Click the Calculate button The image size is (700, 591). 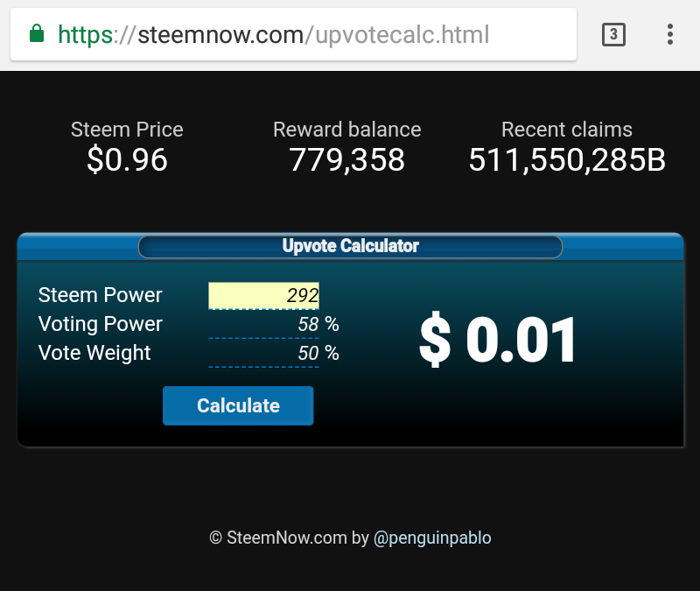pos(238,405)
